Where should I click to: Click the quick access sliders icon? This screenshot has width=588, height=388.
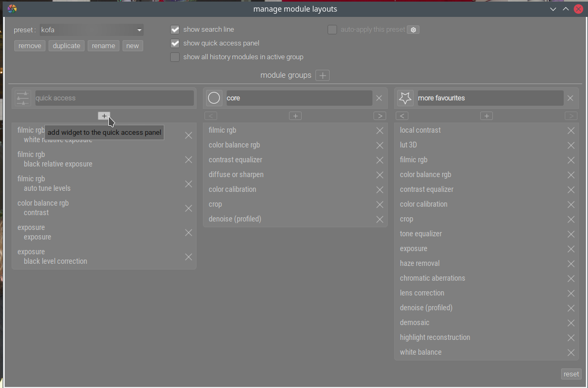(x=23, y=98)
